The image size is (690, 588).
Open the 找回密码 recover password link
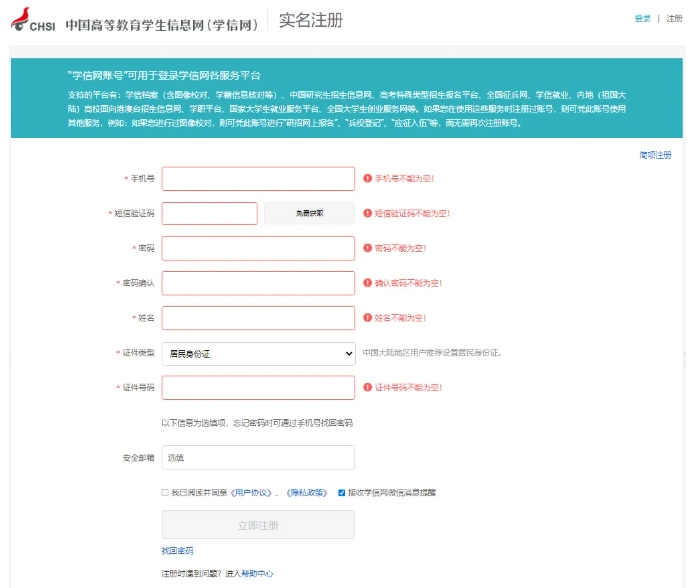coord(177,551)
